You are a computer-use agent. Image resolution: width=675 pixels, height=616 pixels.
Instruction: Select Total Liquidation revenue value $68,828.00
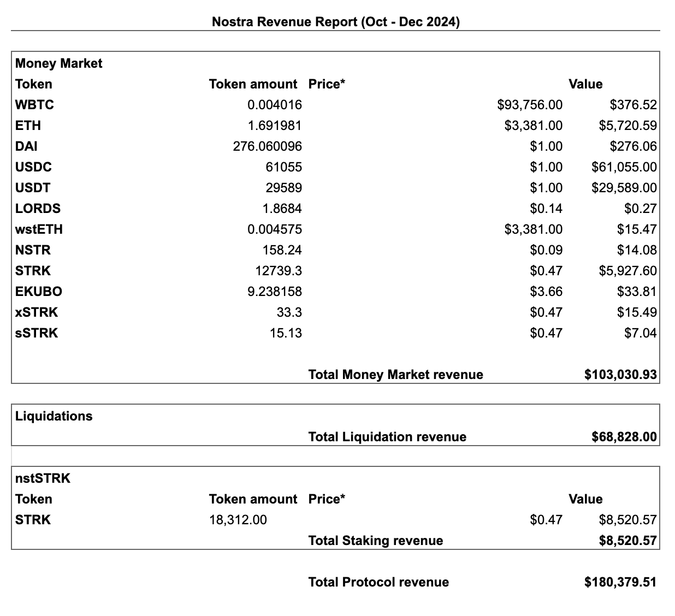click(624, 437)
